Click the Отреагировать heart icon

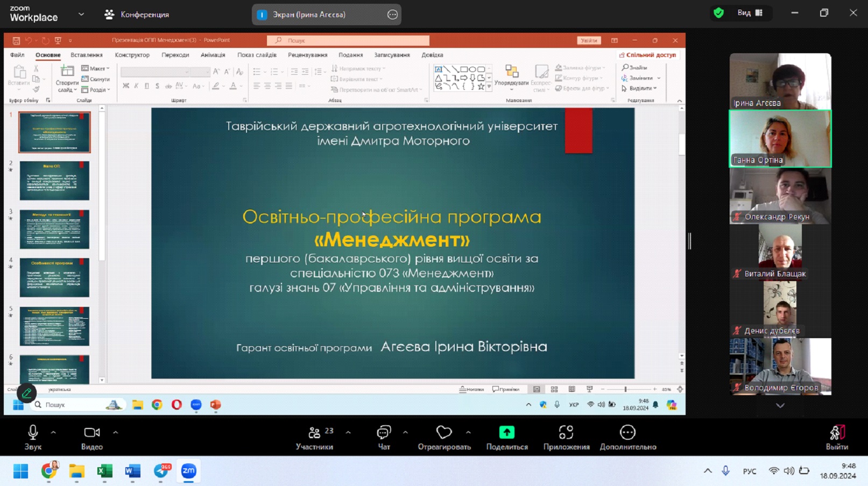click(444, 432)
